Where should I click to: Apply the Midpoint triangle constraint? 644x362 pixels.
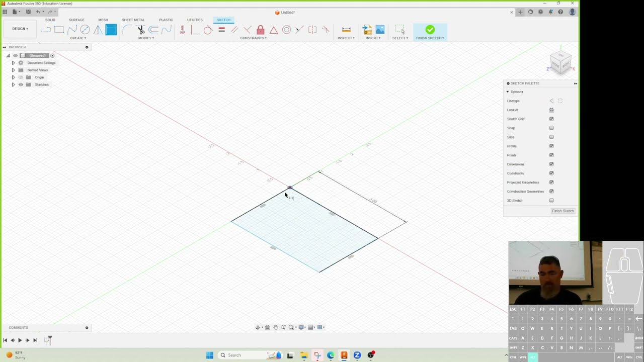[274, 30]
